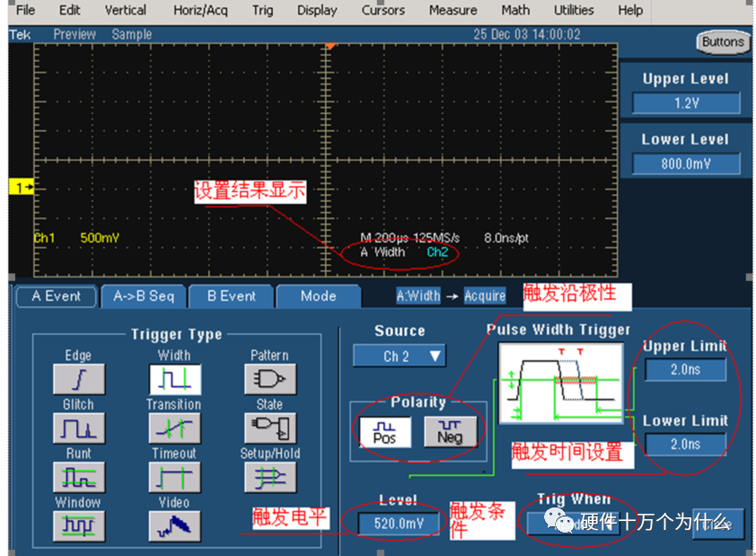Viewport: 756px width, 556px height.
Task: Enable positive pulse polarity
Action: (x=386, y=431)
